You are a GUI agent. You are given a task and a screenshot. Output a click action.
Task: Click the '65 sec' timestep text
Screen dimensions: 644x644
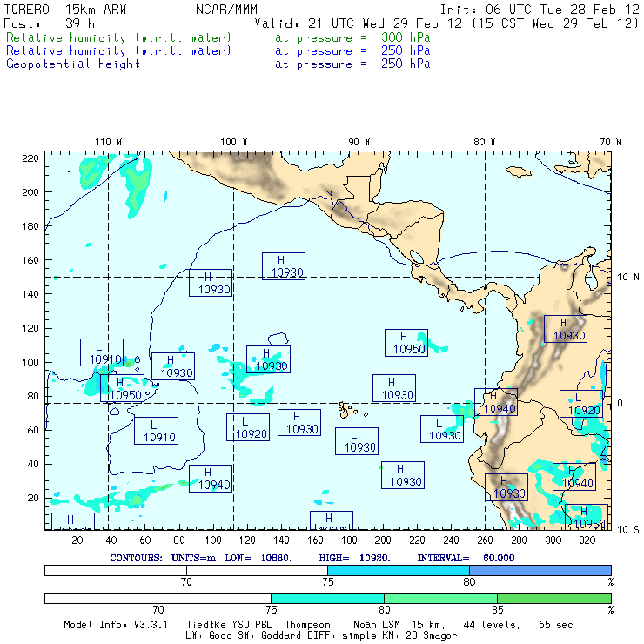coord(556,625)
